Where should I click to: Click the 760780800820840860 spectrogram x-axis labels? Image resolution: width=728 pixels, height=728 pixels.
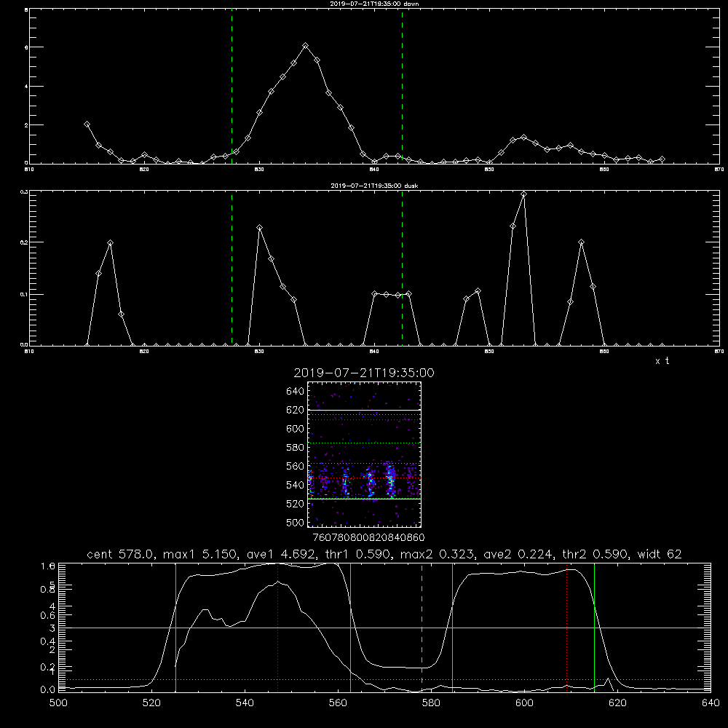[x=368, y=537]
